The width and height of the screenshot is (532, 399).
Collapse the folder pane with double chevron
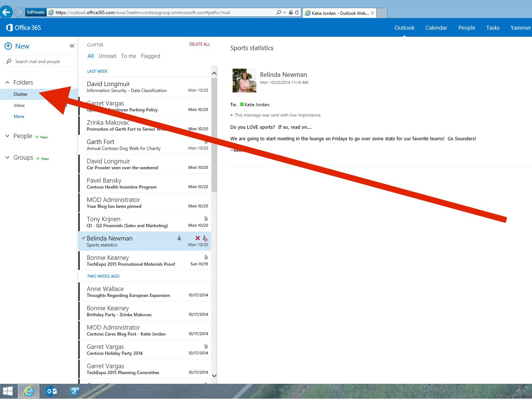pos(72,46)
